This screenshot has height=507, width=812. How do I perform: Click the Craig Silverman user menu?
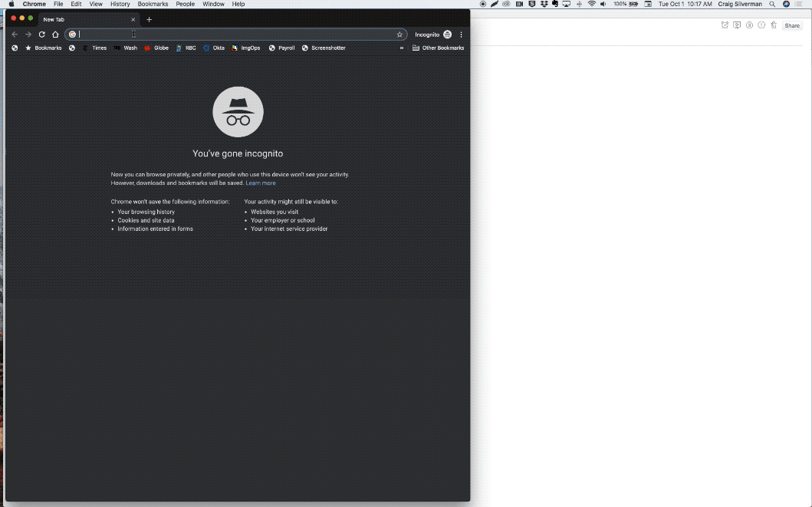click(x=740, y=4)
